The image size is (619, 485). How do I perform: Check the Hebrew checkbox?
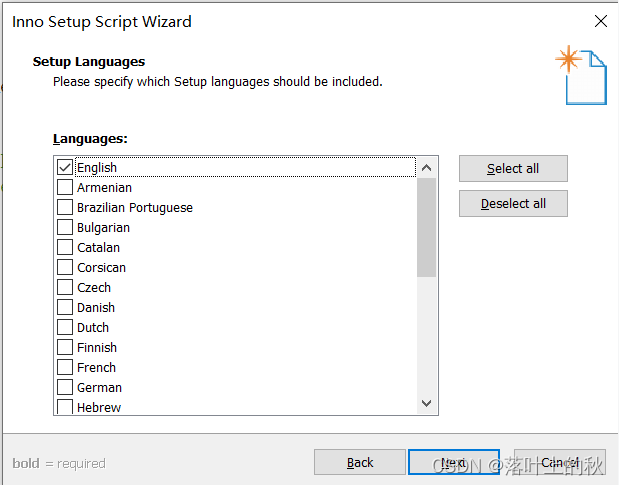click(65, 406)
